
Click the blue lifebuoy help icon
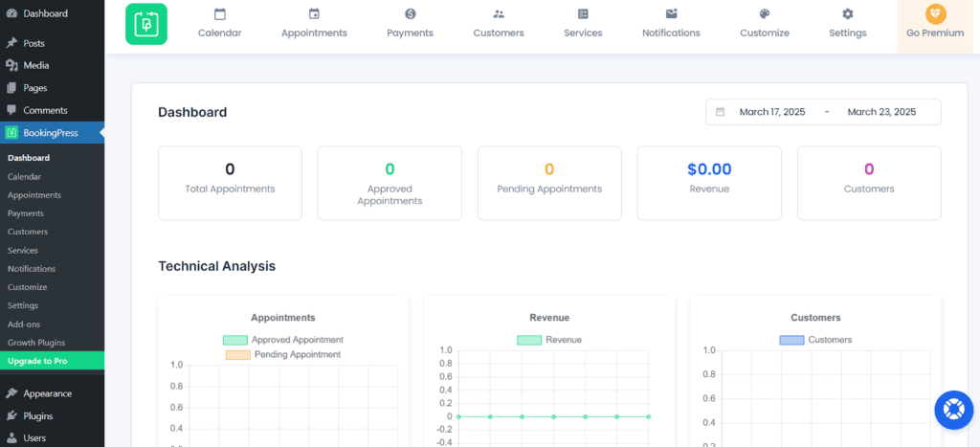pyautogui.click(x=954, y=410)
